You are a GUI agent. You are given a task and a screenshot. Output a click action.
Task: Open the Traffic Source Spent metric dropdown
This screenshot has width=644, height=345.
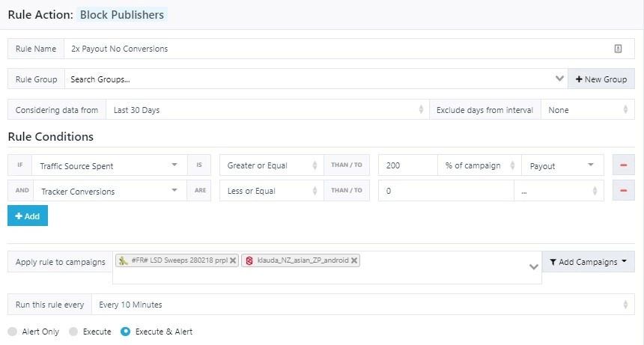click(x=109, y=165)
